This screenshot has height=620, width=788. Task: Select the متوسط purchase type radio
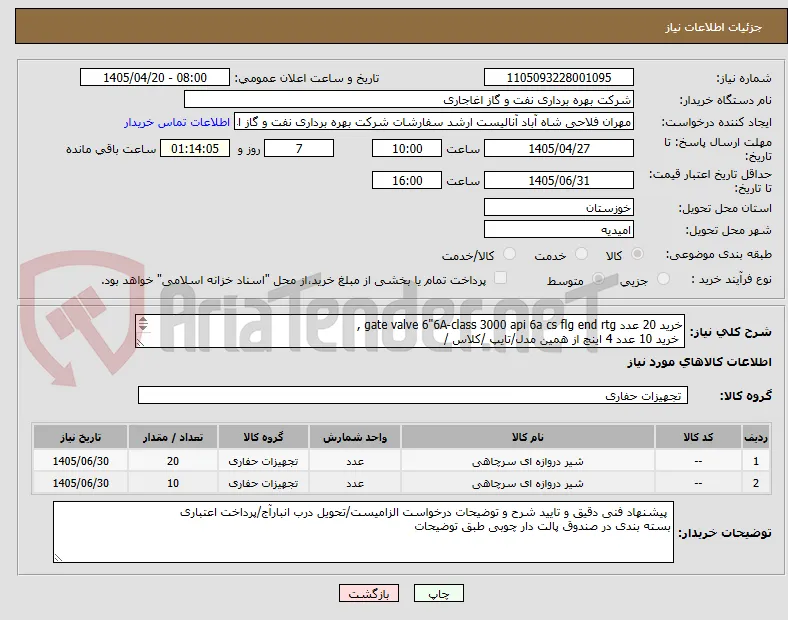[x=598, y=278]
